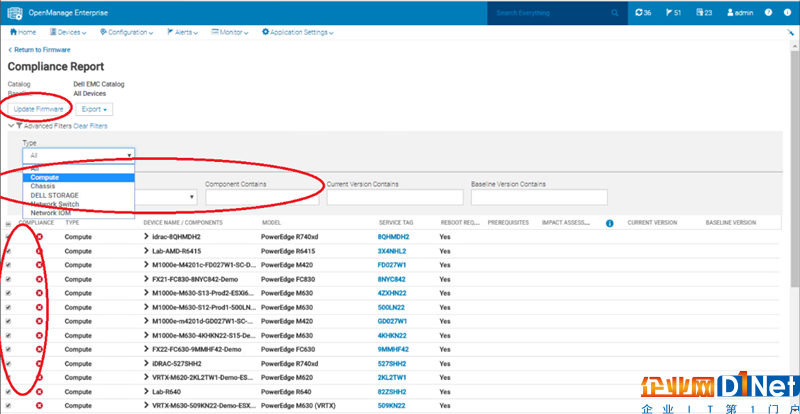This screenshot has height=414, width=800.
Task: Click the Advanced Filters funnel icon
Action: pyautogui.click(x=19, y=126)
